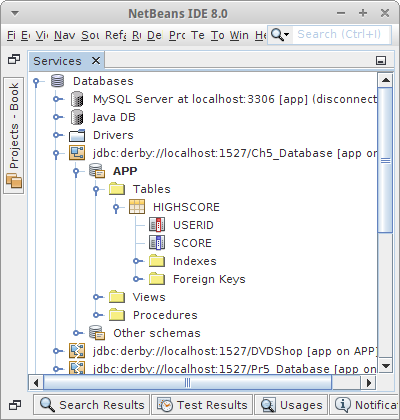Collapse the APP schema node

pos(76,172)
